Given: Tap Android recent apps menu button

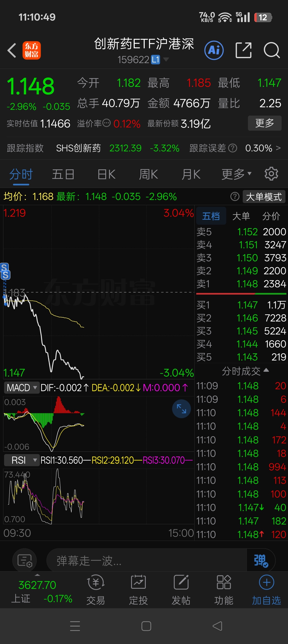Looking at the screenshot, I should tap(75, 626).
